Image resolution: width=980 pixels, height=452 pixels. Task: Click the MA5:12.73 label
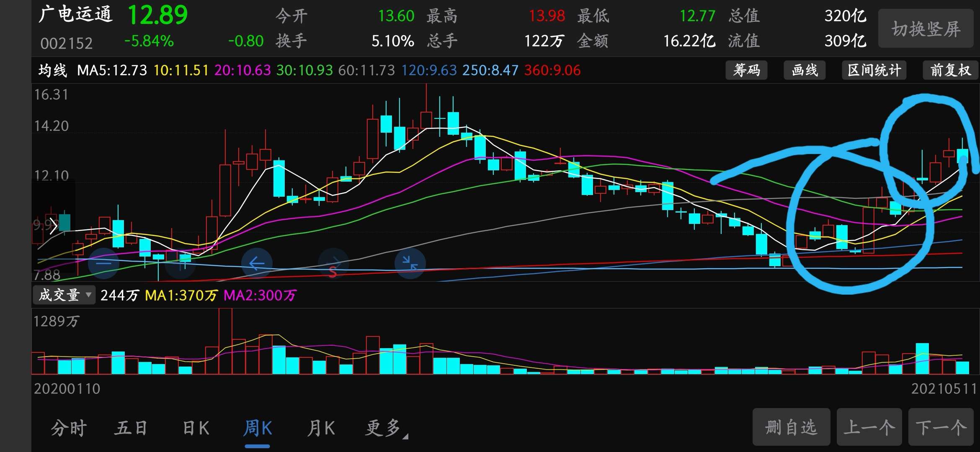pyautogui.click(x=112, y=70)
